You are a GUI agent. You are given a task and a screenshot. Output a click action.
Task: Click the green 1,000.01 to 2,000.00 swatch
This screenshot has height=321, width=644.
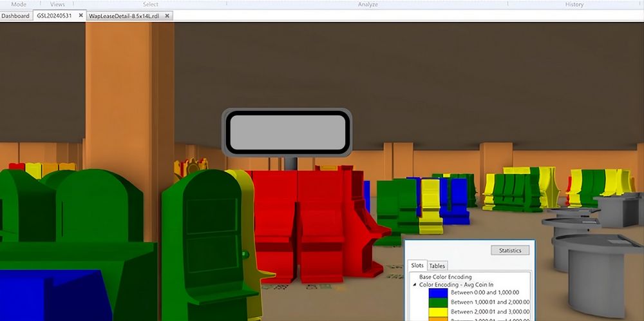(438, 302)
